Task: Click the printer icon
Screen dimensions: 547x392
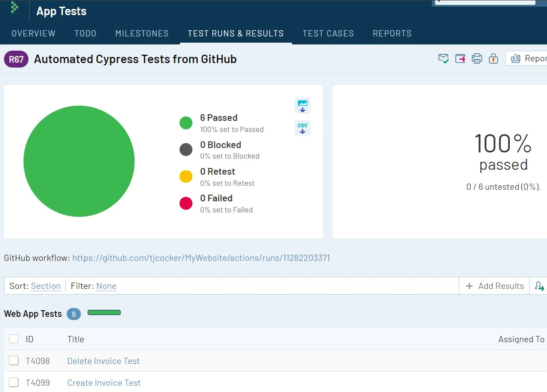Action: pos(477,59)
